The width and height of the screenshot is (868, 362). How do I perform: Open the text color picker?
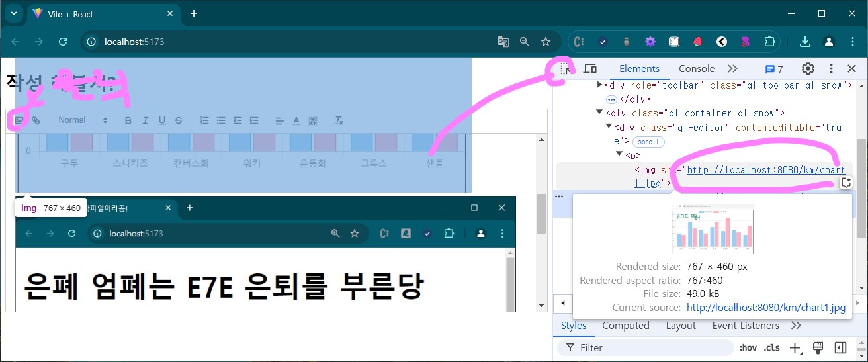(x=296, y=120)
